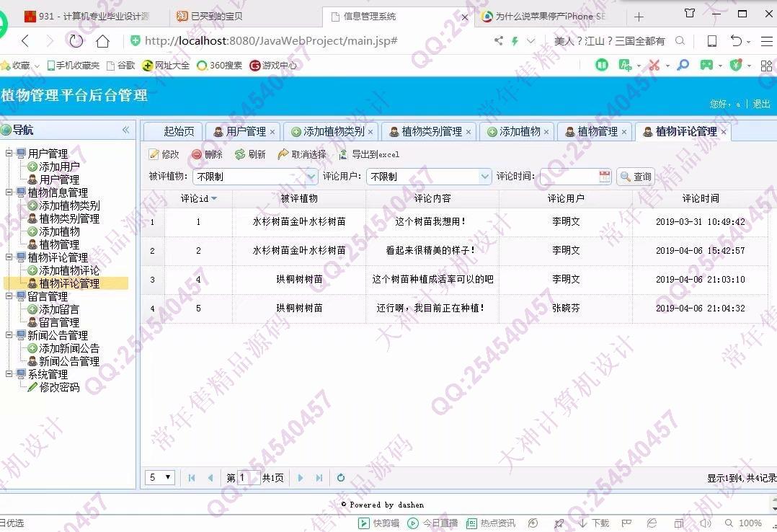Switch to the 植物类别管理 tab
The image size is (777, 532).
tap(427, 131)
